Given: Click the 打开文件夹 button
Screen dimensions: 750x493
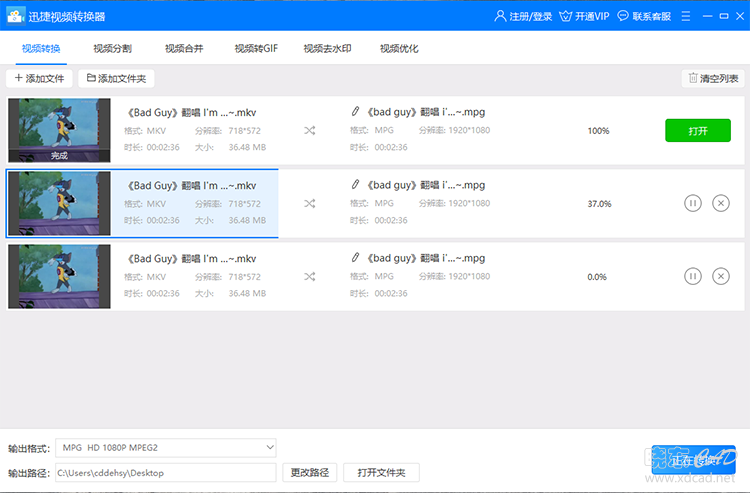Looking at the screenshot, I should [x=382, y=472].
